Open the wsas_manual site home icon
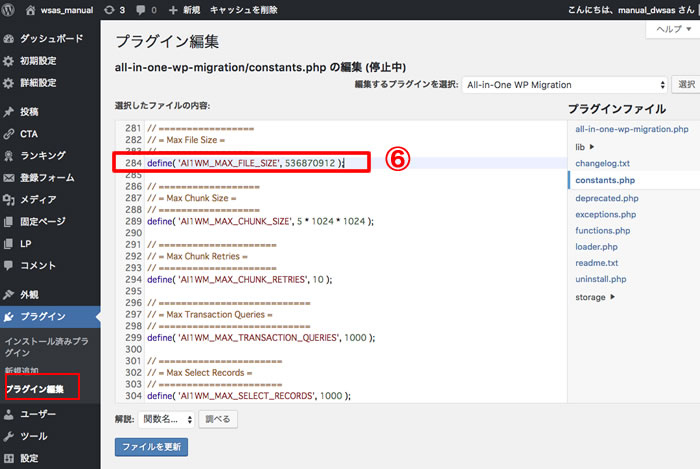This screenshot has width=700, height=469. click(30, 10)
